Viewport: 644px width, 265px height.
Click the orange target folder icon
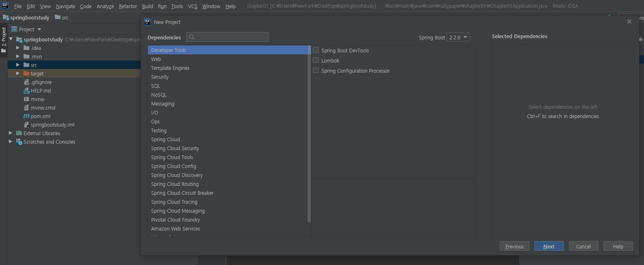click(x=26, y=73)
